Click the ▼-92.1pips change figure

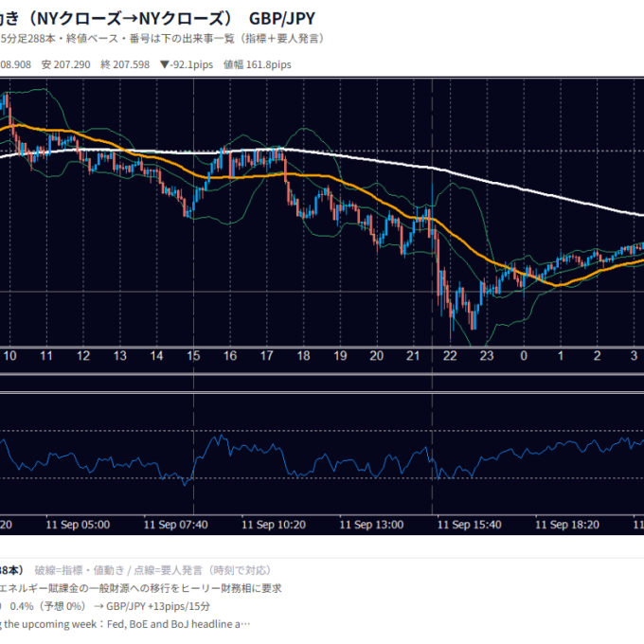[x=187, y=65]
